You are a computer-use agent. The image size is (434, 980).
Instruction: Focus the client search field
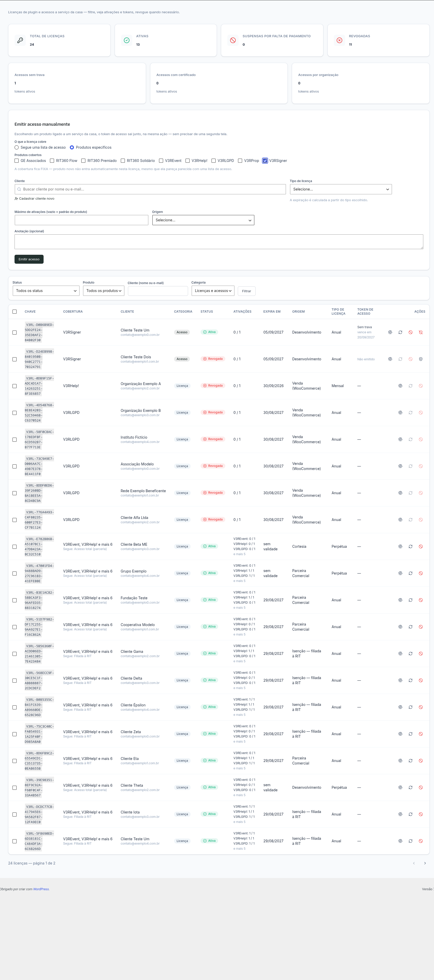click(150, 189)
